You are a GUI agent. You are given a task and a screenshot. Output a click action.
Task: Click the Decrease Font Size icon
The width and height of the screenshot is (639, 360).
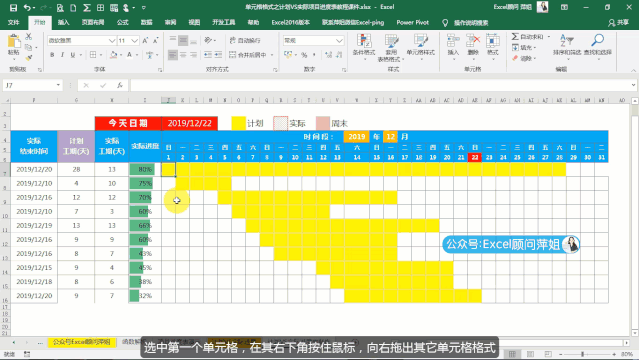pos(155,40)
